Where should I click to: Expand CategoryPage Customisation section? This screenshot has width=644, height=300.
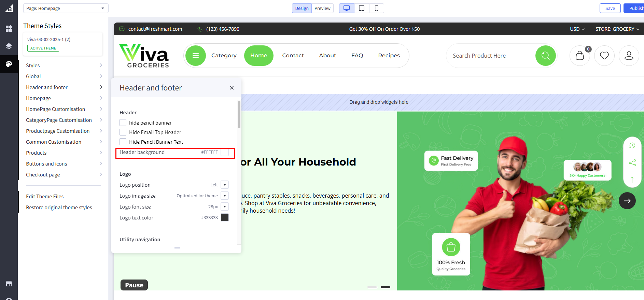tap(64, 120)
